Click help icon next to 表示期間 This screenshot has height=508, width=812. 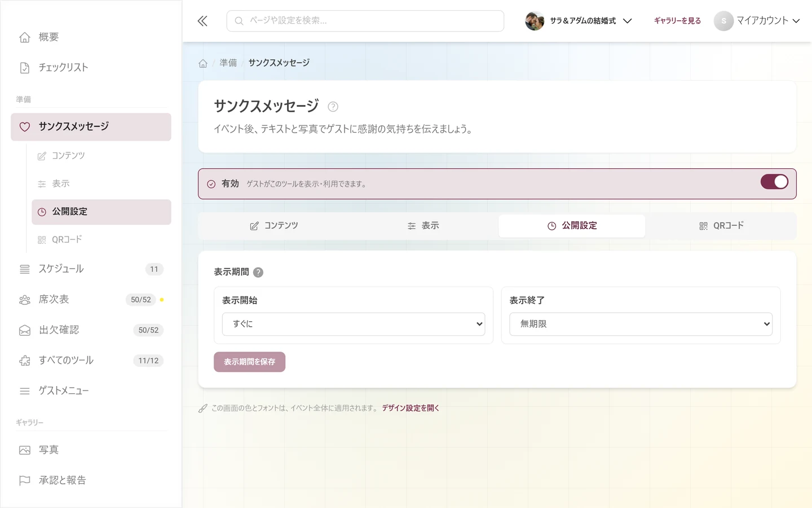pyautogui.click(x=258, y=272)
